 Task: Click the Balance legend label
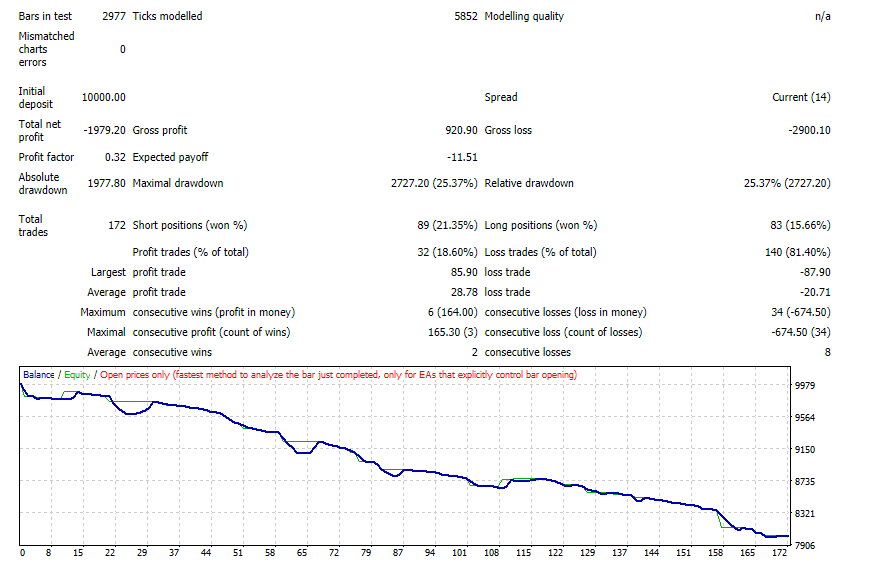click(x=39, y=375)
